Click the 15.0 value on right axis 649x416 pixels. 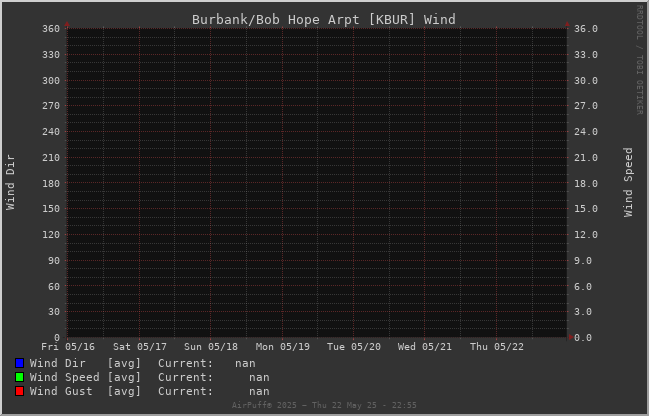[586, 209]
